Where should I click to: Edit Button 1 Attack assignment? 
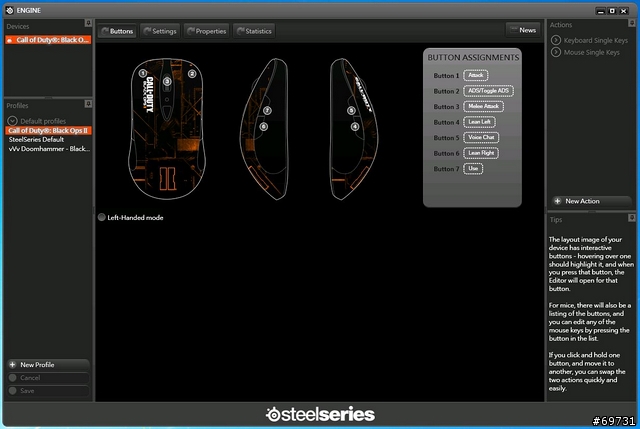click(x=476, y=75)
